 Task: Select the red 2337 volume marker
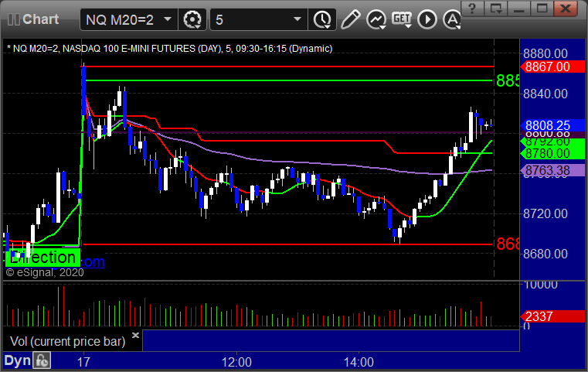point(552,316)
